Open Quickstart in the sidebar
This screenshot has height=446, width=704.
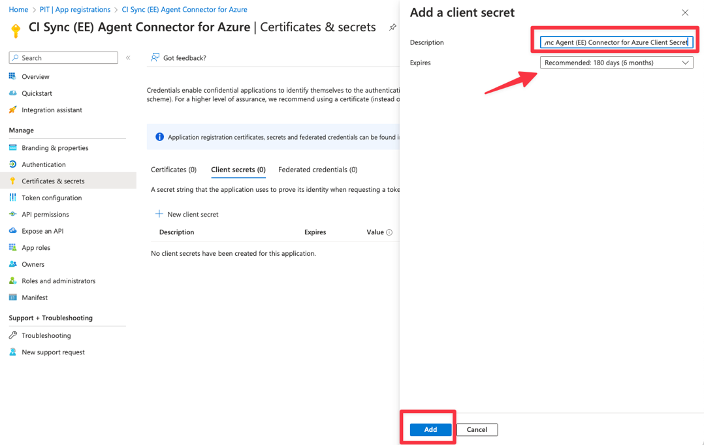(x=37, y=93)
